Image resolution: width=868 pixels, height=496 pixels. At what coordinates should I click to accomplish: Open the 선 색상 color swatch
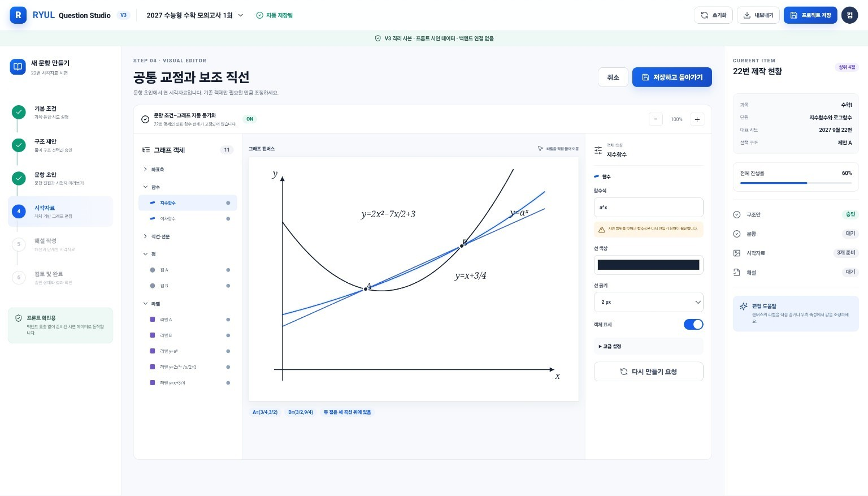click(648, 265)
